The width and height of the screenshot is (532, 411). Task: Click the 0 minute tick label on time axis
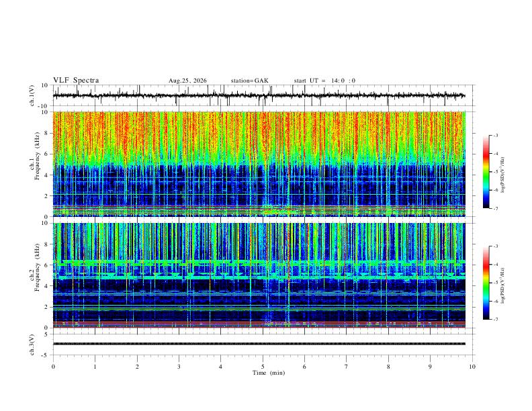pos(53,367)
